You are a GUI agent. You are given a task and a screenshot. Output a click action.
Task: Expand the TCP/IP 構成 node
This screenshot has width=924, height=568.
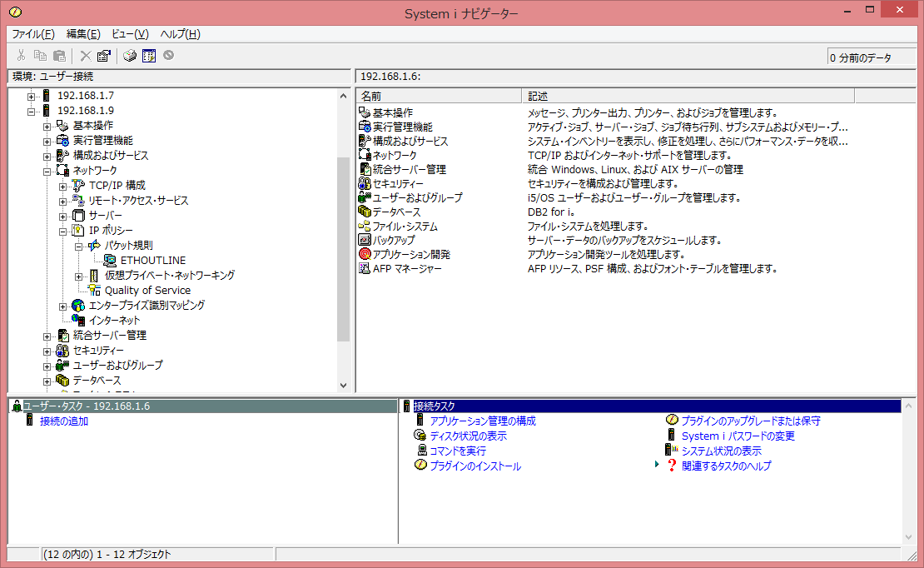coord(63,186)
